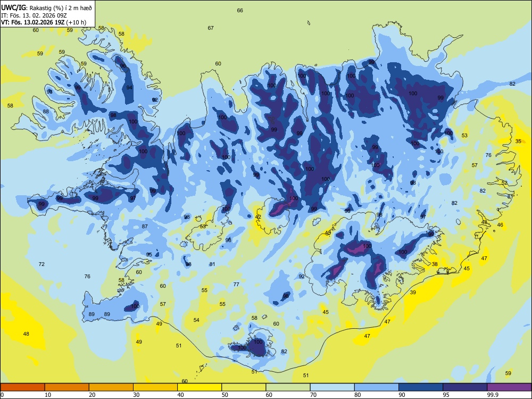This screenshot has width=532, height=399.
Task: Click the humidity value 54 in the southwest
Action: 196,320
